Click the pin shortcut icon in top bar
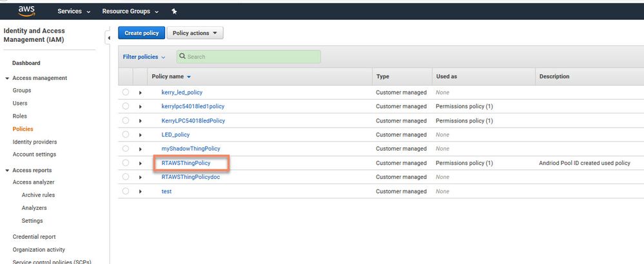Viewport: 644px width, 264px height. pos(174,12)
